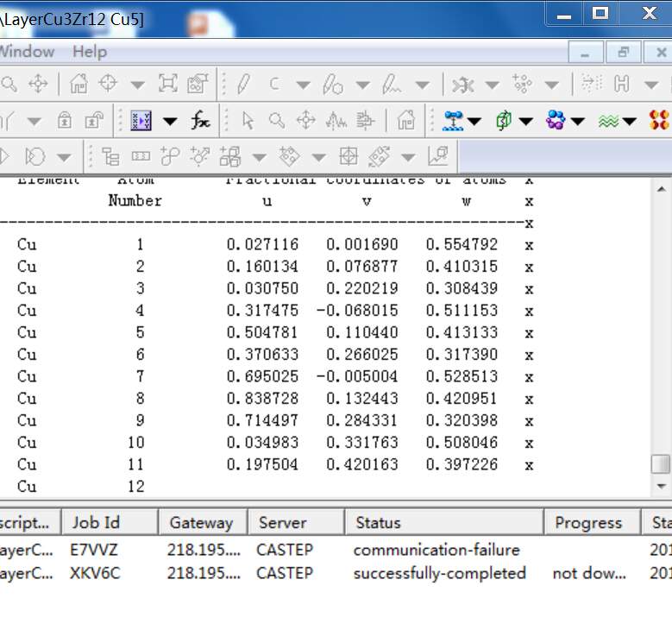
Task: Select the sketch atom pencil tool
Action: 243,84
